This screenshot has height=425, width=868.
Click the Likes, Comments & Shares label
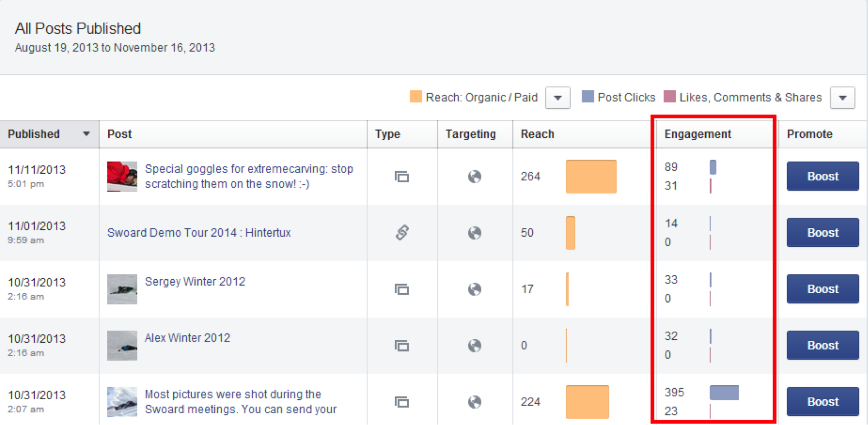coord(751,97)
